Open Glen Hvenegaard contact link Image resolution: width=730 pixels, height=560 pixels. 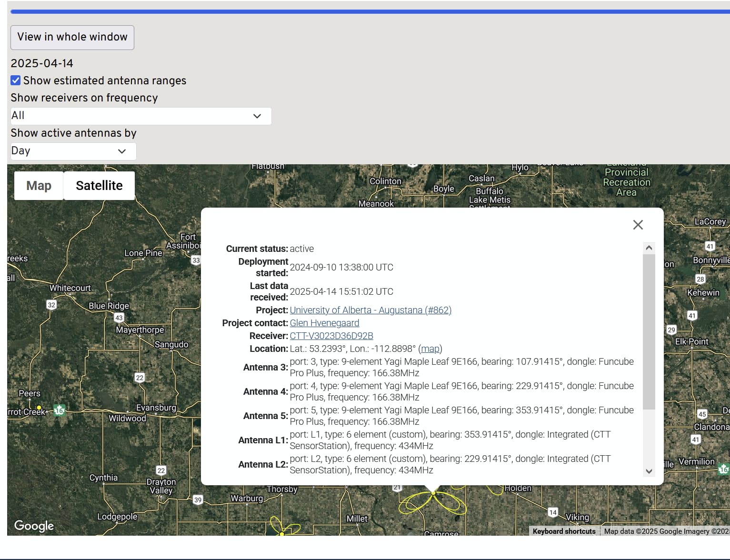point(324,323)
